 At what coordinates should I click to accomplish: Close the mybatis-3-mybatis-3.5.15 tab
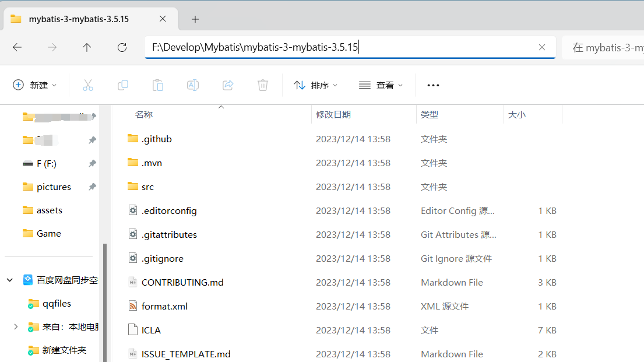tap(163, 19)
